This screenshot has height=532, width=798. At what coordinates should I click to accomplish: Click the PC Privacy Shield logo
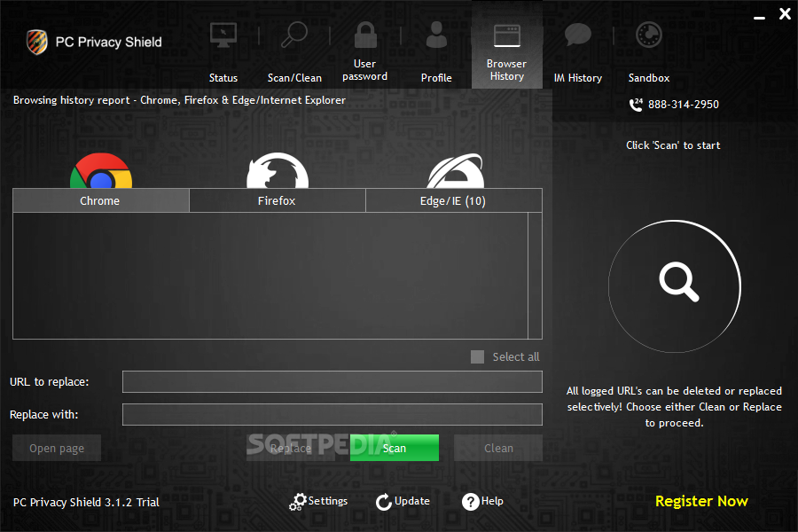[x=37, y=42]
